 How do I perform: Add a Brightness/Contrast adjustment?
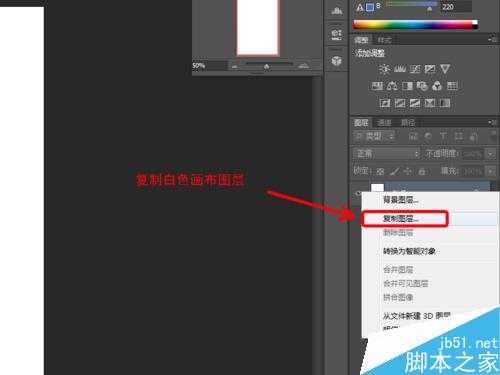(x=384, y=69)
